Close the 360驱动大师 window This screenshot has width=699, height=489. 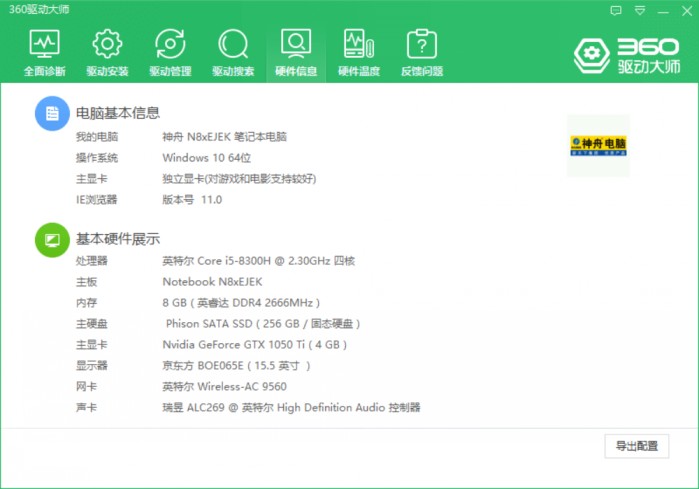click(x=687, y=11)
